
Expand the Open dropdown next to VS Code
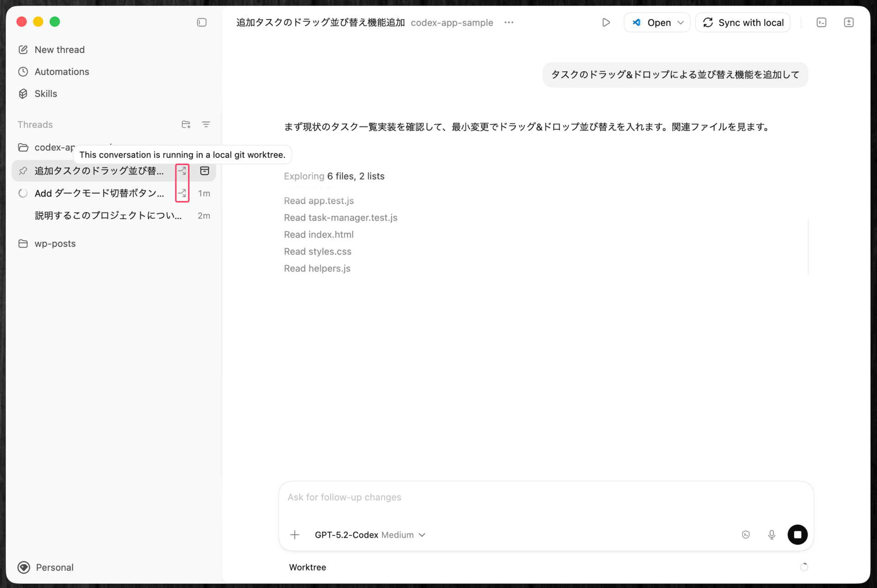[x=681, y=22]
